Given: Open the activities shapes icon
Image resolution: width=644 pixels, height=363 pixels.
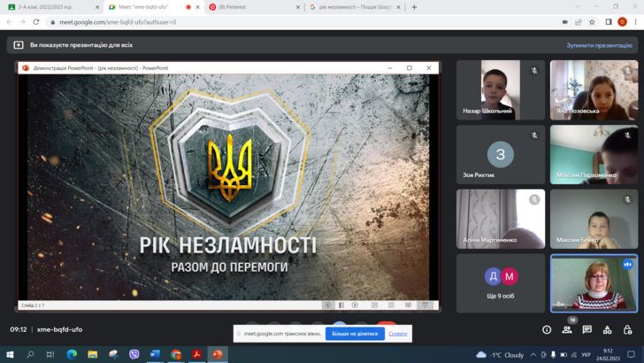Looking at the screenshot, I should [608, 329].
